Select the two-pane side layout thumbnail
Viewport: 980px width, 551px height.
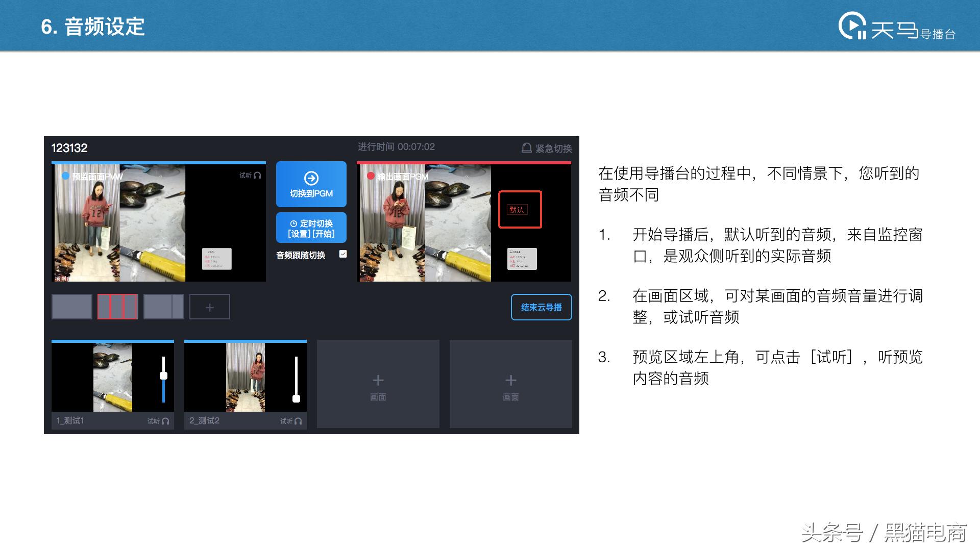163,307
